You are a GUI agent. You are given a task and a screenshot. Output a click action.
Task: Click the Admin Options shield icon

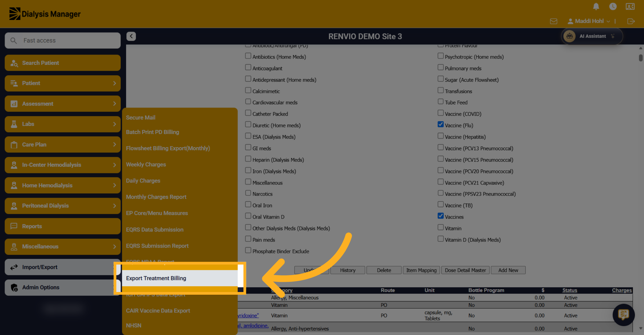pyautogui.click(x=14, y=287)
